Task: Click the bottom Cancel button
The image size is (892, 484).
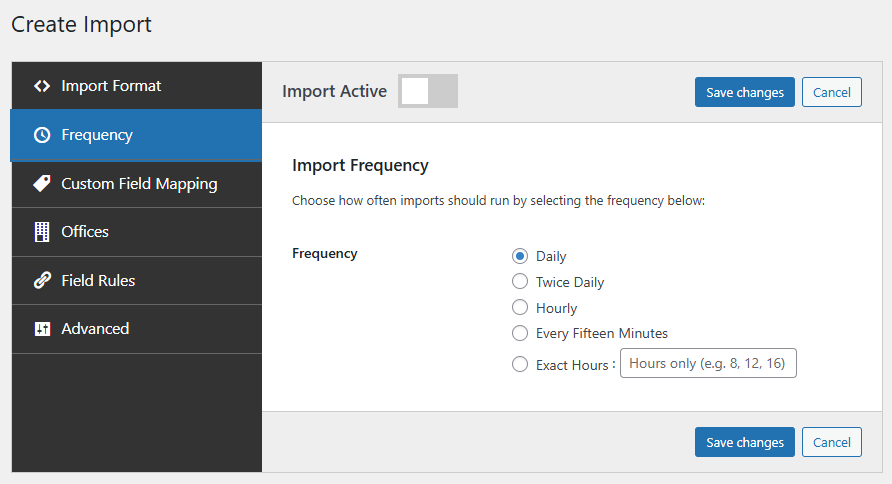Action: (x=831, y=442)
